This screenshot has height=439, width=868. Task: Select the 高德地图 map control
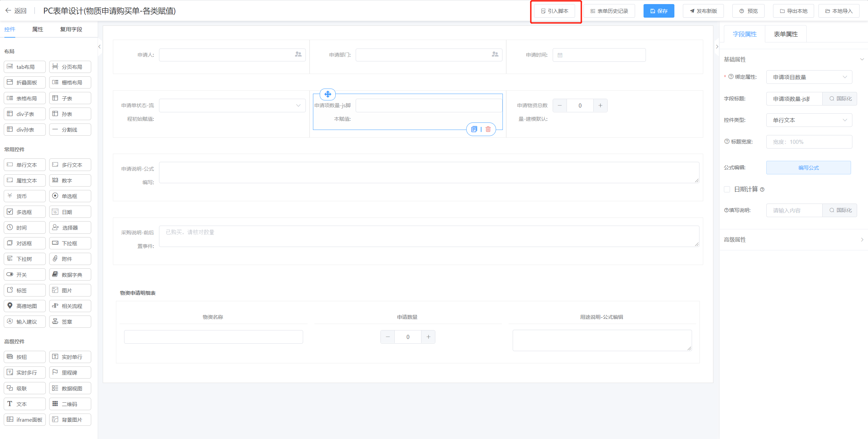click(25, 306)
